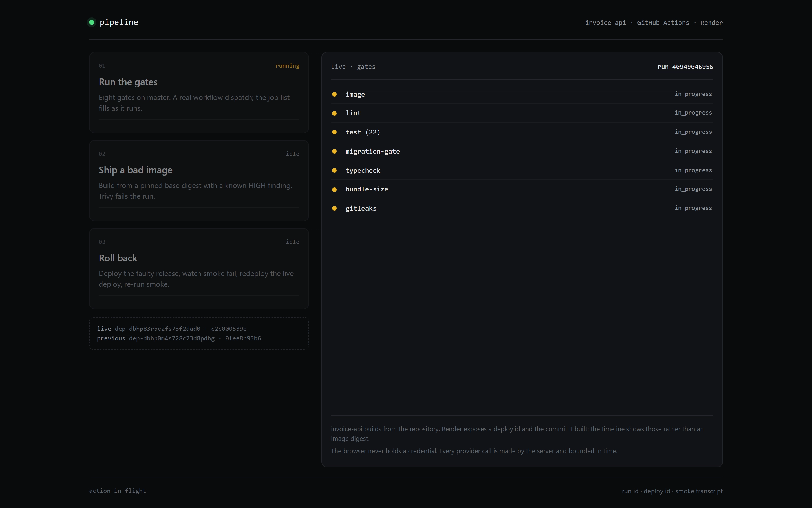The image size is (812, 508).
Task: Click in_progress status of lint row
Action: point(693,113)
